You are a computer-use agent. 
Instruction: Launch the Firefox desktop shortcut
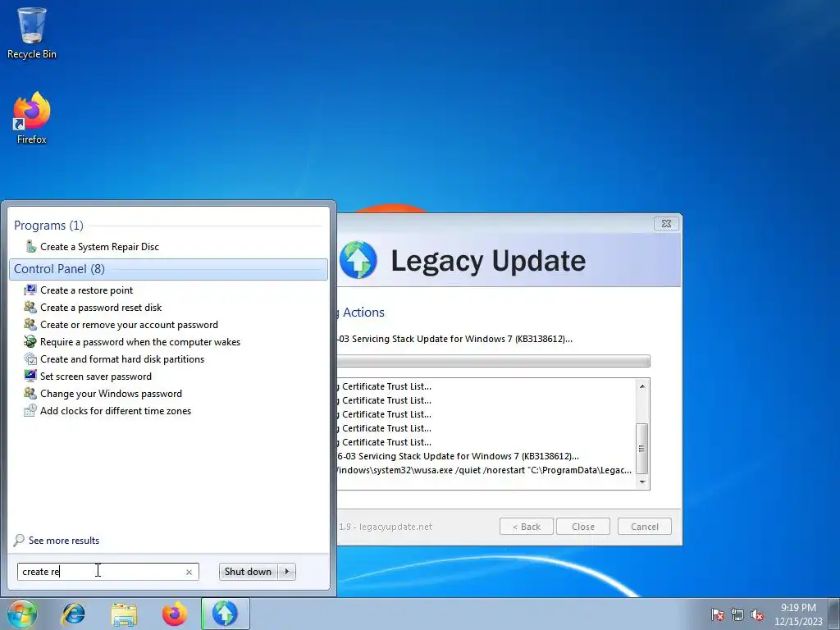[32, 118]
